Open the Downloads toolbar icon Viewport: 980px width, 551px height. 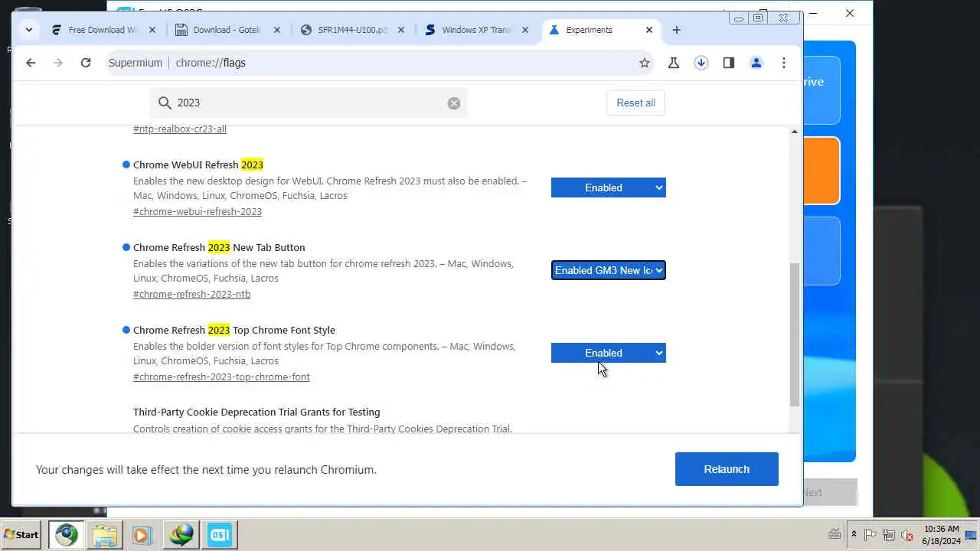(701, 63)
